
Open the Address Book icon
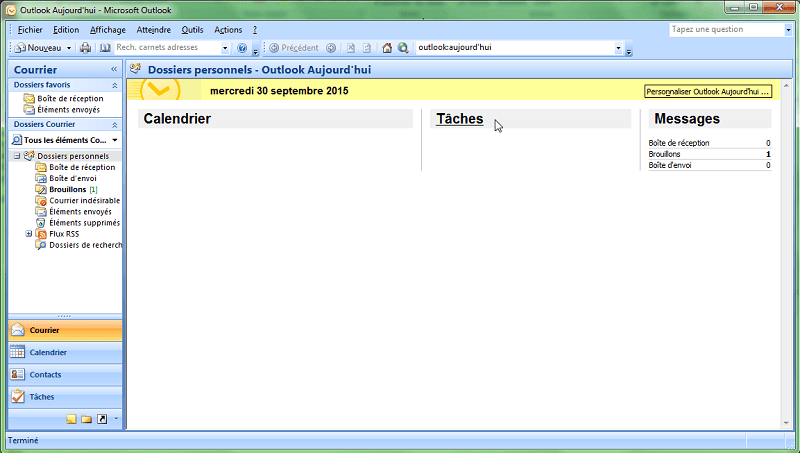tap(105, 48)
